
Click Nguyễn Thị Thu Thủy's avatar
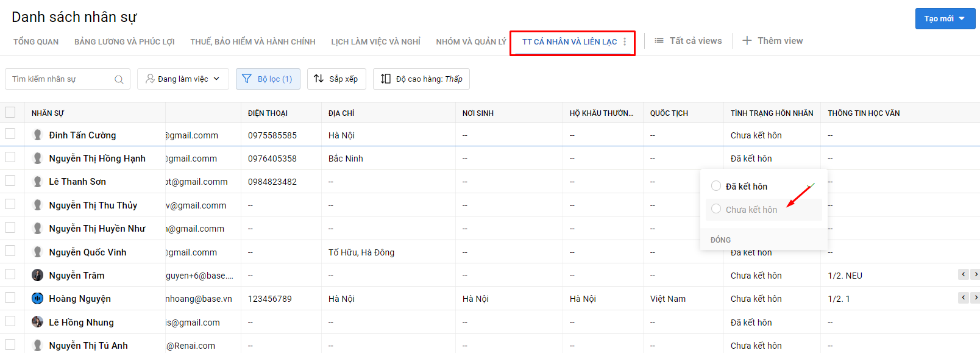[x=37, y=205]
